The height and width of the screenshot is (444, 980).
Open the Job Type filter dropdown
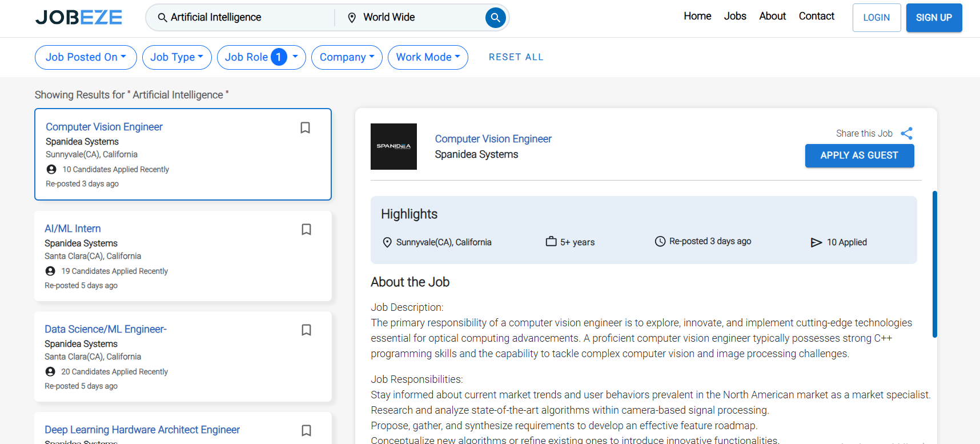coord(177,57)
